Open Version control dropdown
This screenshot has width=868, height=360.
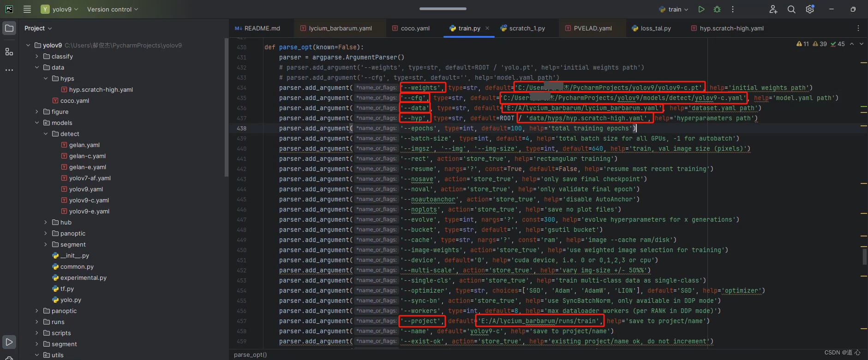[113, 9]
